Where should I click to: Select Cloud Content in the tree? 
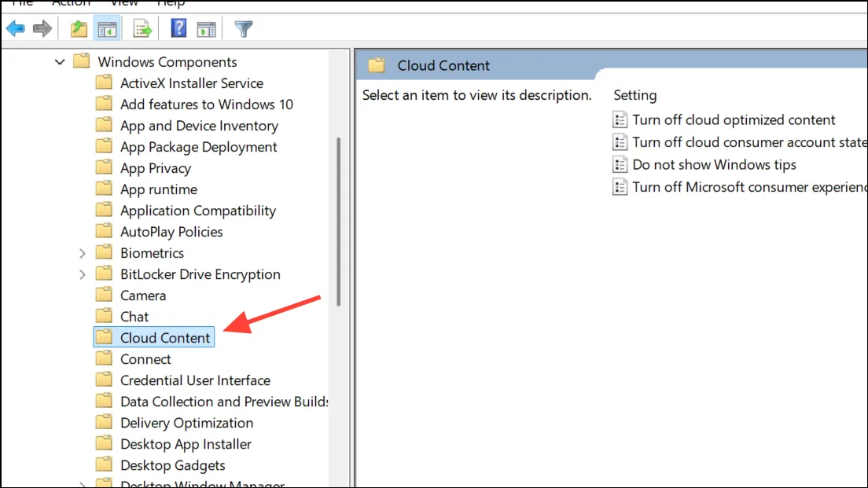pyautogui.click(x=154, y=337)
